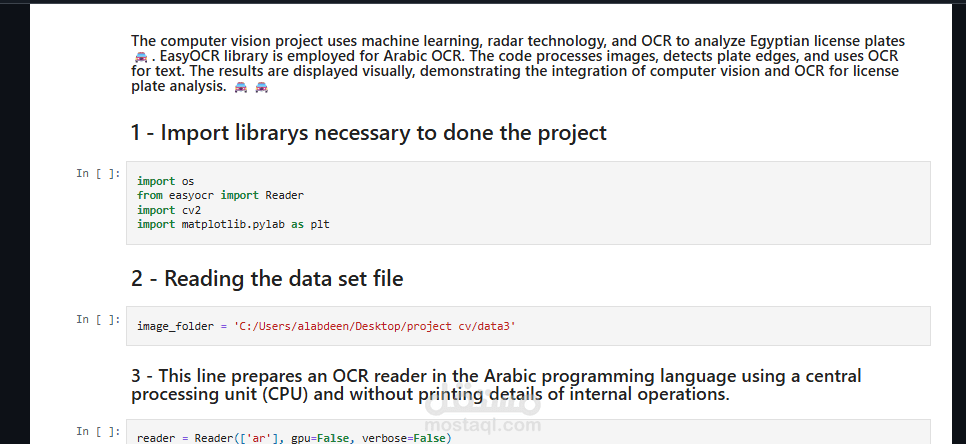This screenshot has width=966, height=444.
Task: Click the "import matplotlib.pylab as plt" line
Action: 233,225
